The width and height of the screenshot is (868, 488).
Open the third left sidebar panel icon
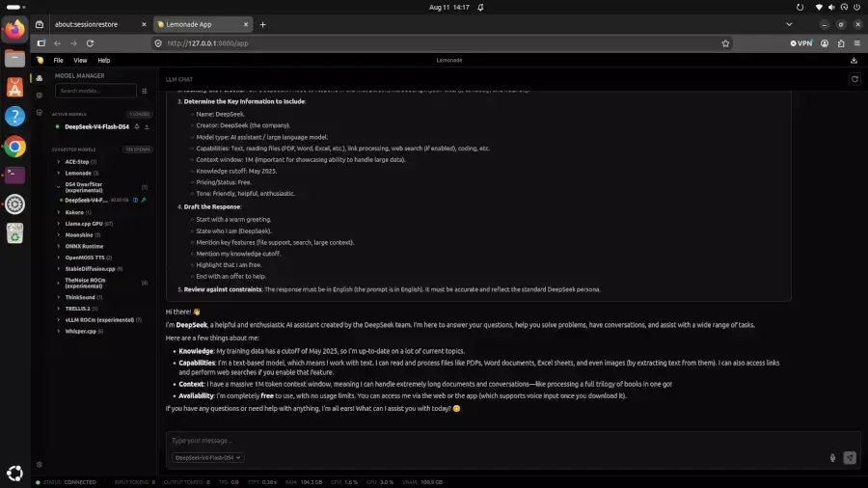[x=40, y=112]
